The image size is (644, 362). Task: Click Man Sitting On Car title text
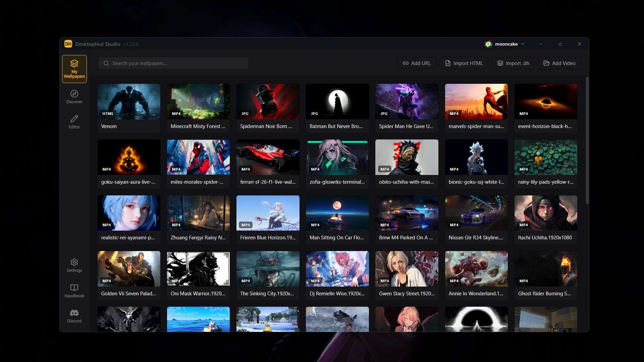pos(337,238)
